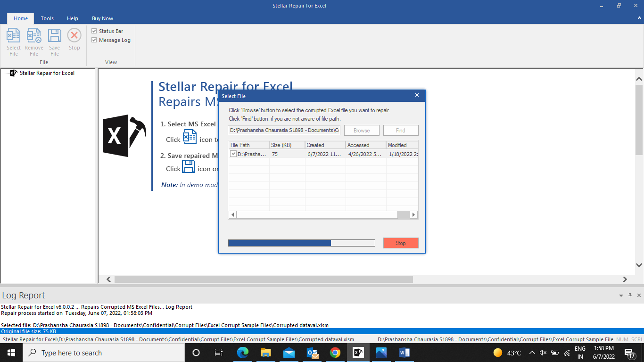
Task: Click the repair progress bar
Action: [x=302, y=243]
